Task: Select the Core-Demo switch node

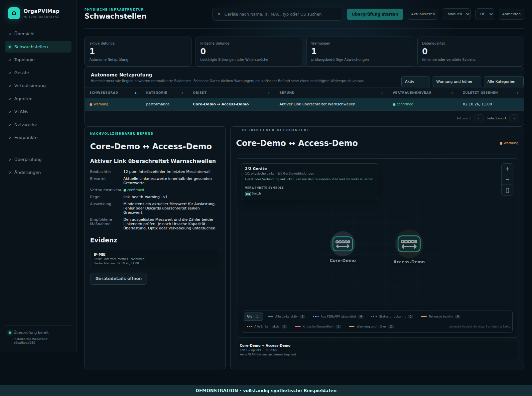Action: 343,244
